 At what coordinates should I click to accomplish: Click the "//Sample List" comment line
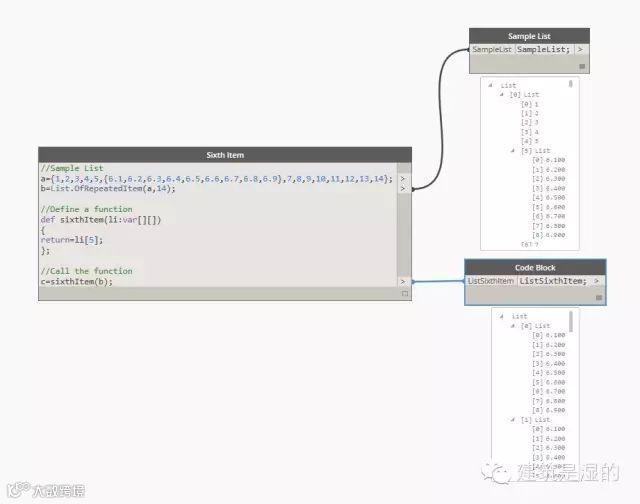click(72, 168)
